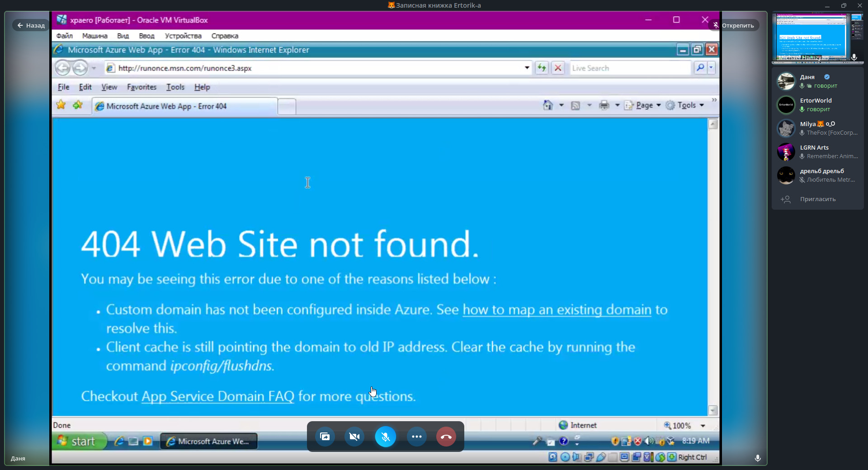The width and height of the screenshot is (868, 470).
Task: Click the VirtualBox hard disk status icon
Action: pos(553,457)
